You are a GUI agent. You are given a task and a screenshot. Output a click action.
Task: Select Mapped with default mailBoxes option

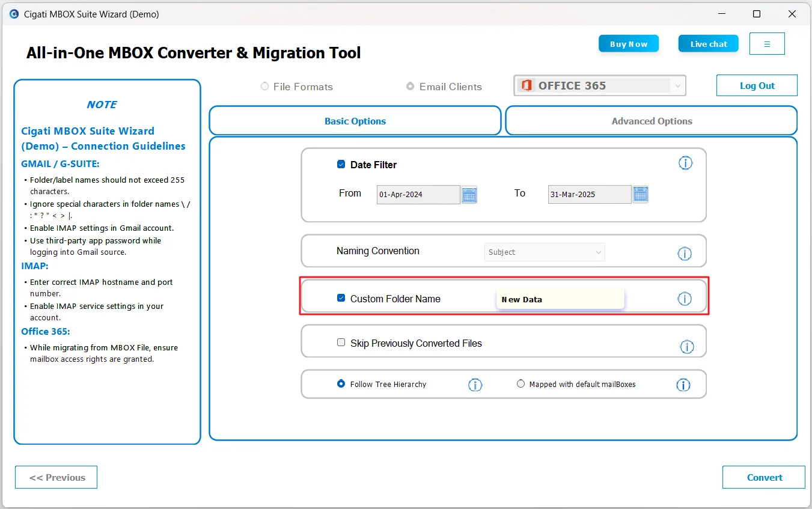(520, 383)
